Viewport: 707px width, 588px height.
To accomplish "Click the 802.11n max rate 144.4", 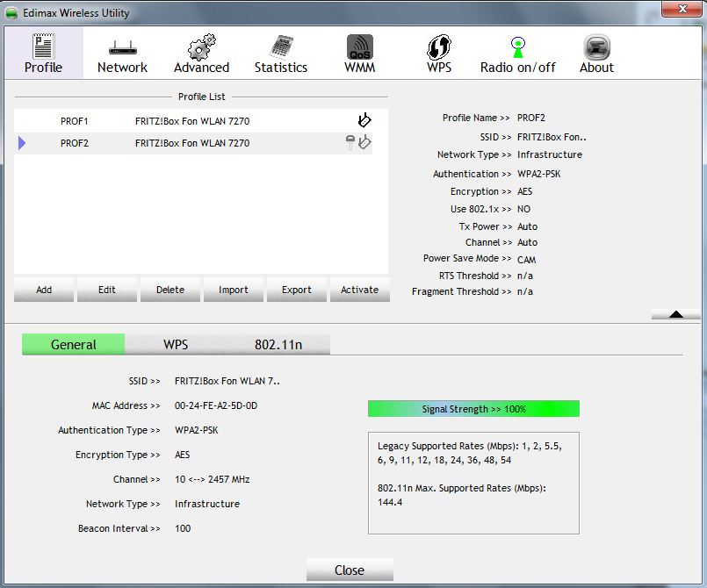I will click(390, 502).
